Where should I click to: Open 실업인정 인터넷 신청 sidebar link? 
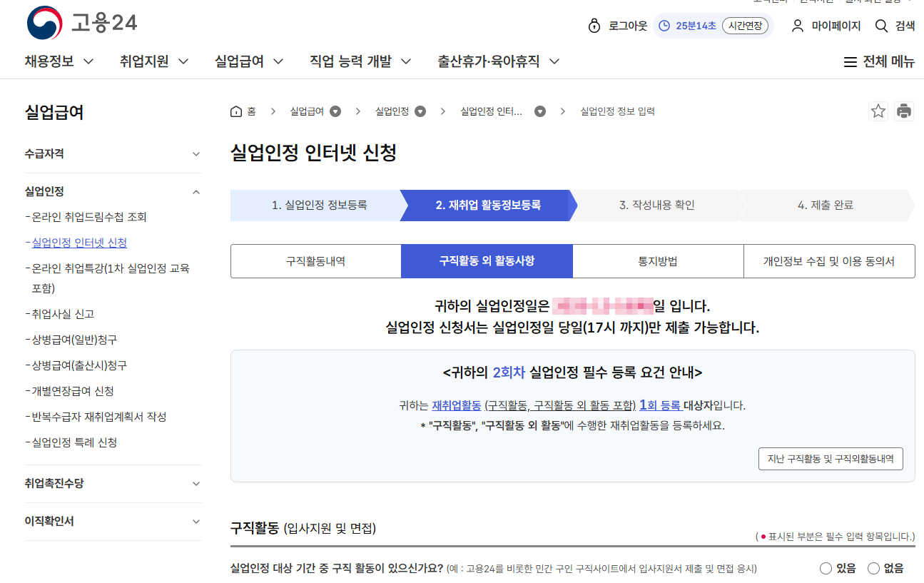tap(79, 243)
